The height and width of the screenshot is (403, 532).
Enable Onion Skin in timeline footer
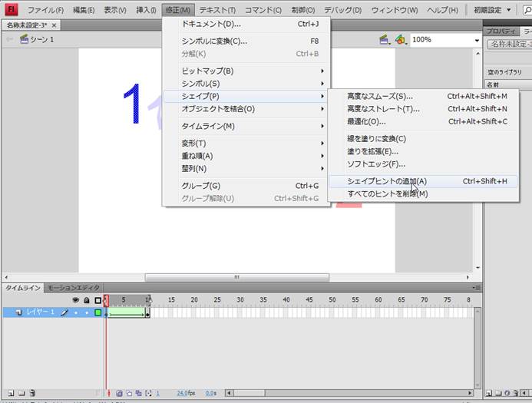tap(119, 393)
